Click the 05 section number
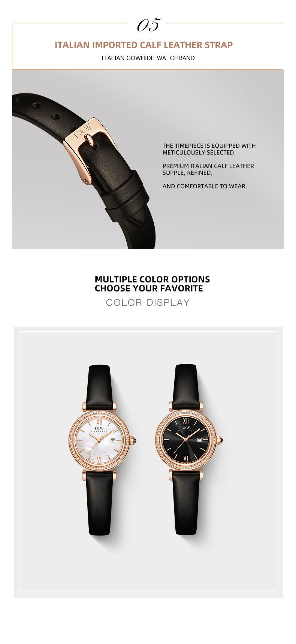The width and height of the screenshot is (296, 644). click(x=148, y=24)
